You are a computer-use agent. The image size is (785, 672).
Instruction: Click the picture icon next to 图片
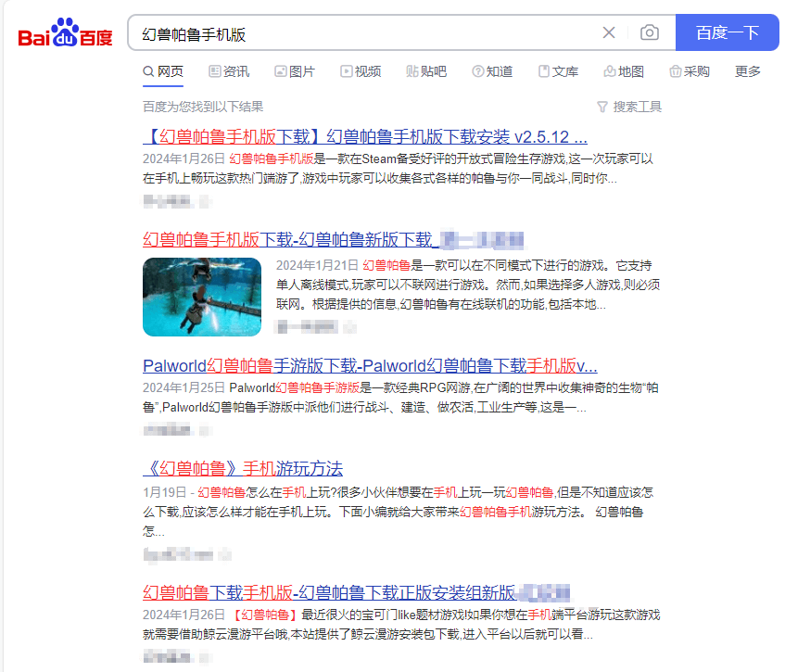coord(279,71)
